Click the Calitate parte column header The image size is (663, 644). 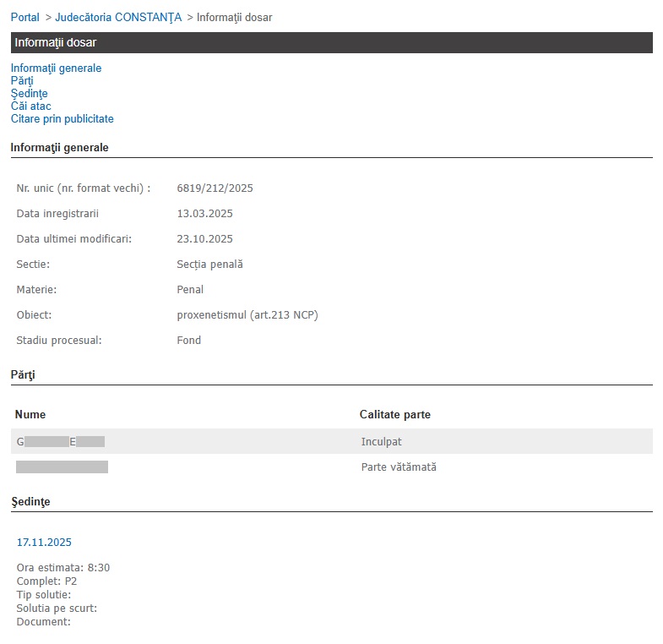[x=394, y=414]
